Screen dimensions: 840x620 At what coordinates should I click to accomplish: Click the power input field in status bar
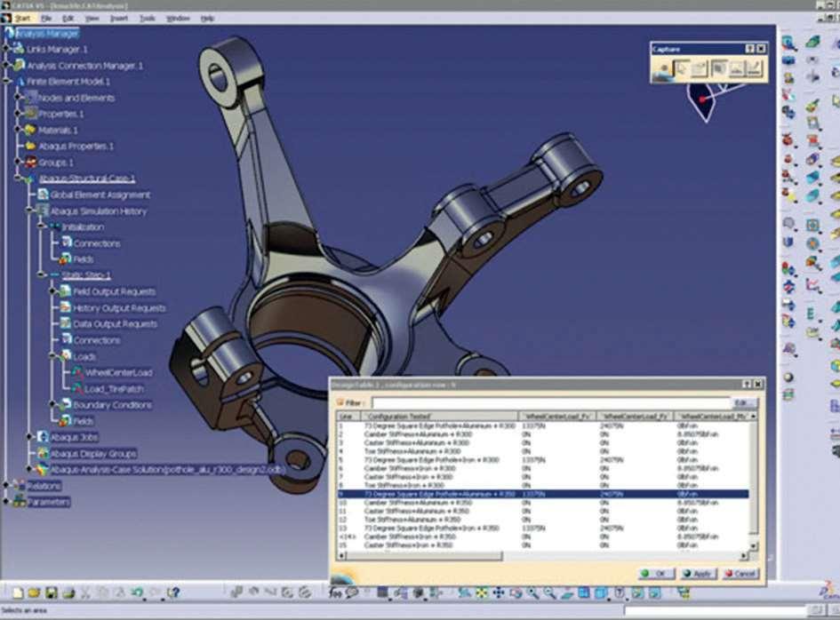tap(716, 610)
